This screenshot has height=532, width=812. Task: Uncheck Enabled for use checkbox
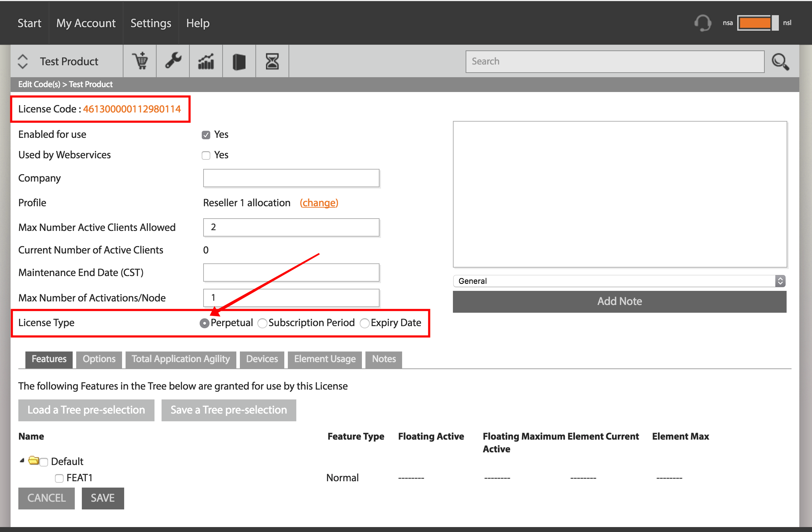(x=206, y=135)
